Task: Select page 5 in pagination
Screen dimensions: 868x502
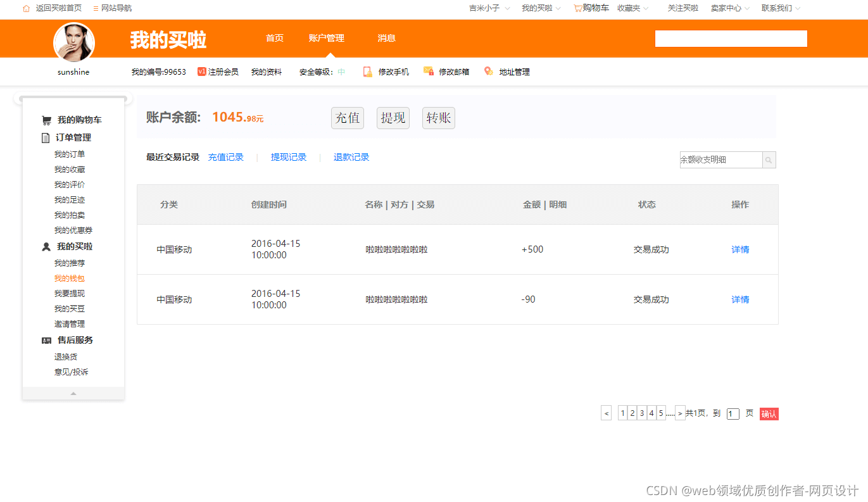Action: pos(661,413)
